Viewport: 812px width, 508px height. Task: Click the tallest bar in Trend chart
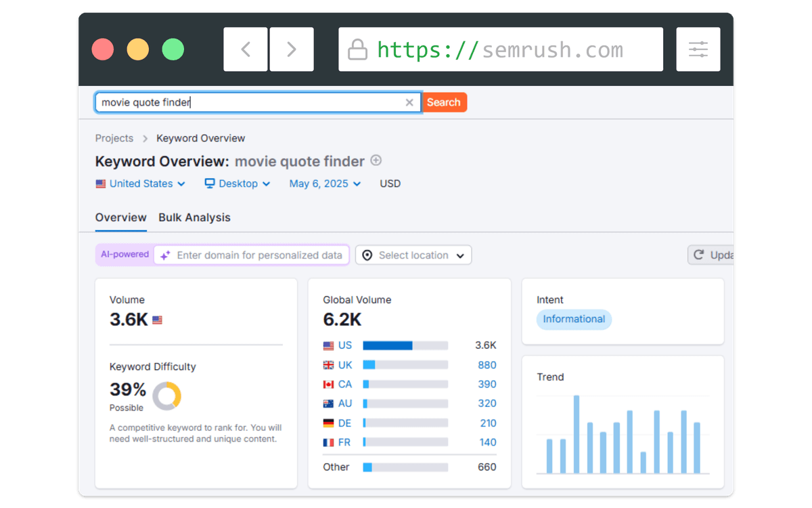click(577, 434)
